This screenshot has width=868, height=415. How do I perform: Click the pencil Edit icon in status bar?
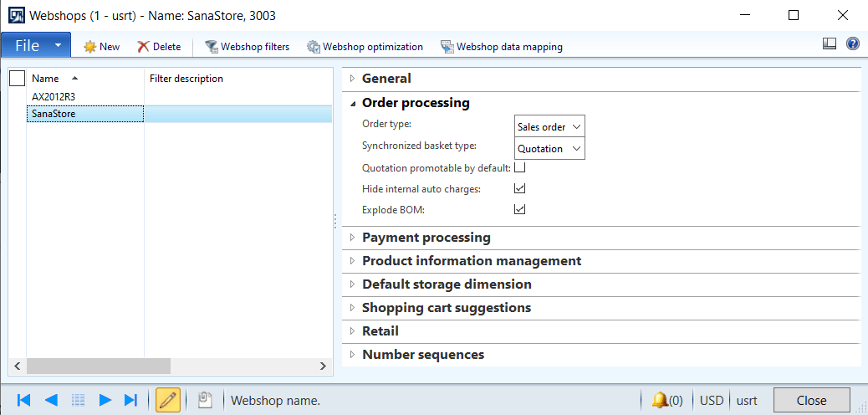[x=168, y=400]
